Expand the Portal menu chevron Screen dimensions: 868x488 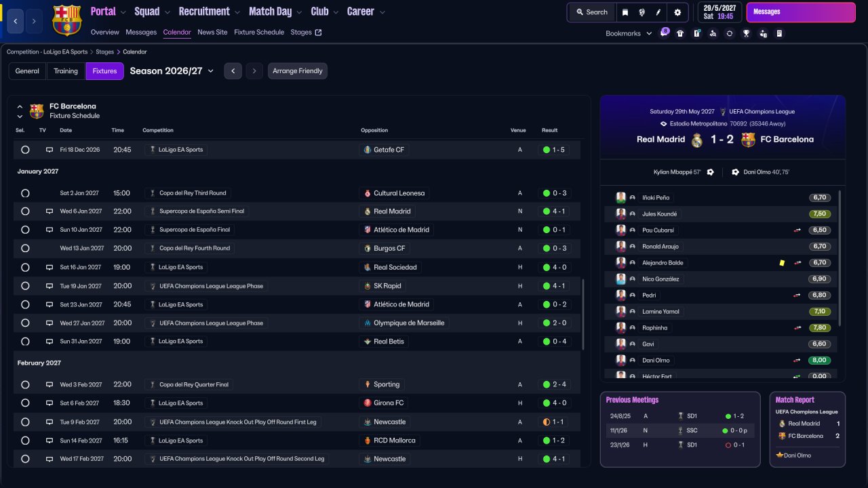pyautogui.click(x=123, y=12)
